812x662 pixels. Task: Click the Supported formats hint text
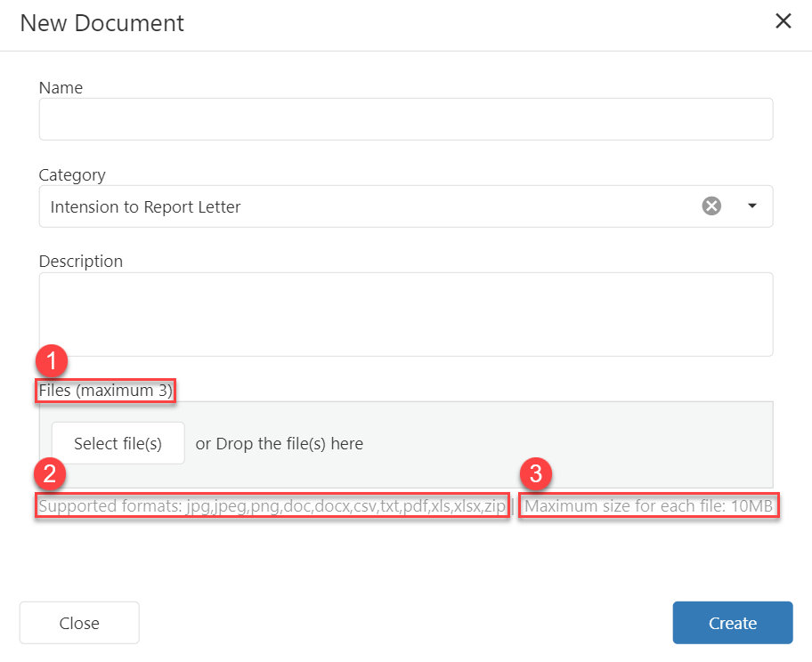coord(272,507)
